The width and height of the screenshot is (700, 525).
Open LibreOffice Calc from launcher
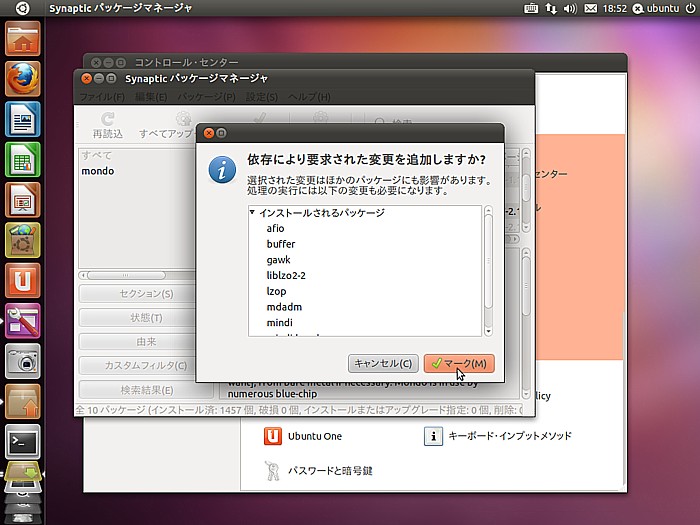pos(23,159)
